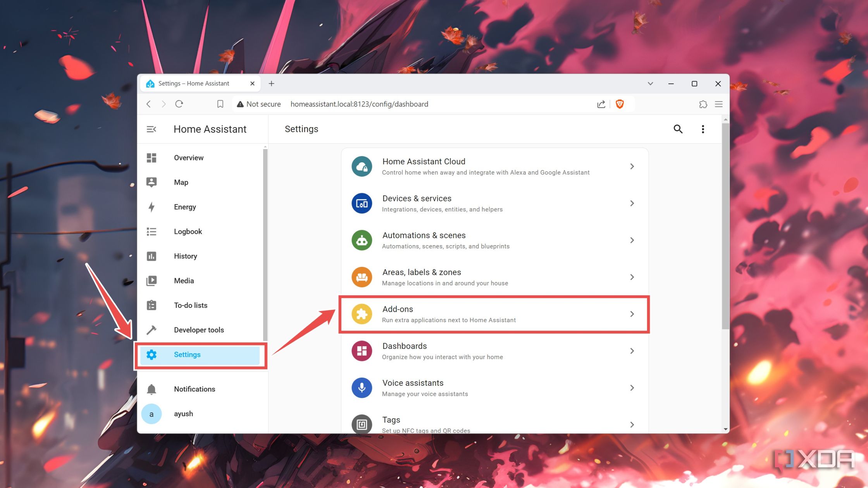Viewport: 868px width, 488px height.
Task: Open the Map section in sidebar
Action: 152,182
